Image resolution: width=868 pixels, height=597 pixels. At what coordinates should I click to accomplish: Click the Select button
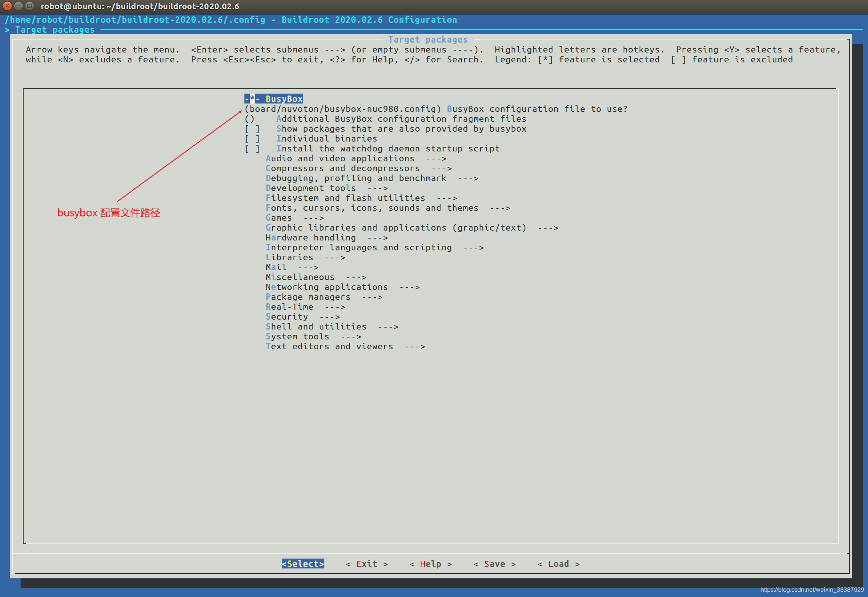point(303,564)
